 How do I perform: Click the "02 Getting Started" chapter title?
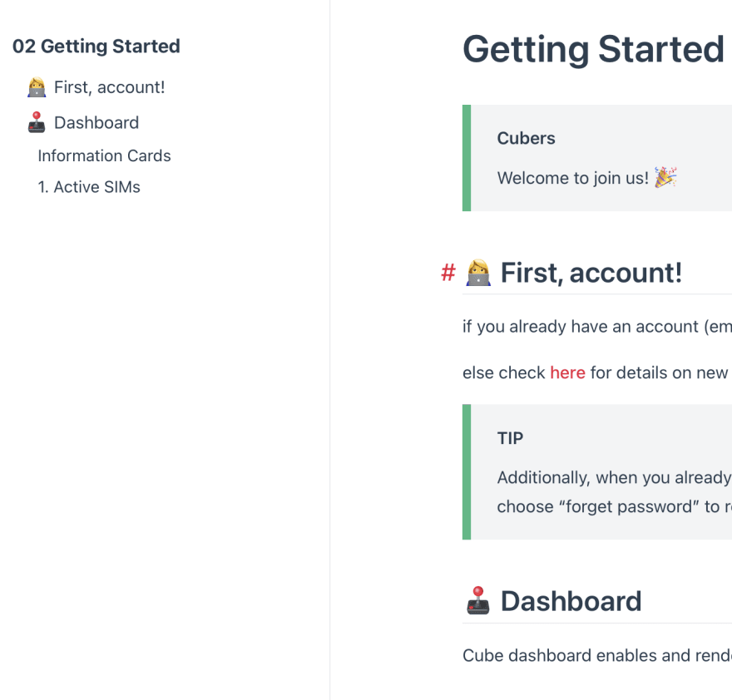(96, 47)
